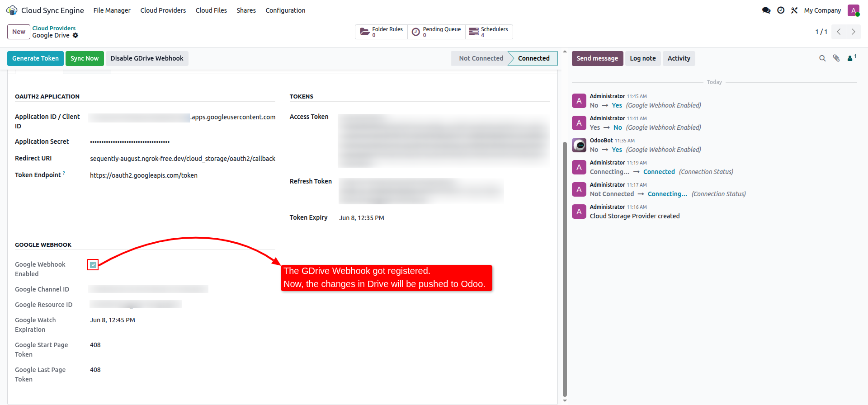This screenshot has height=405, width=868.
Task: Click the Sync Now button
Action: [x=85, y=58]
